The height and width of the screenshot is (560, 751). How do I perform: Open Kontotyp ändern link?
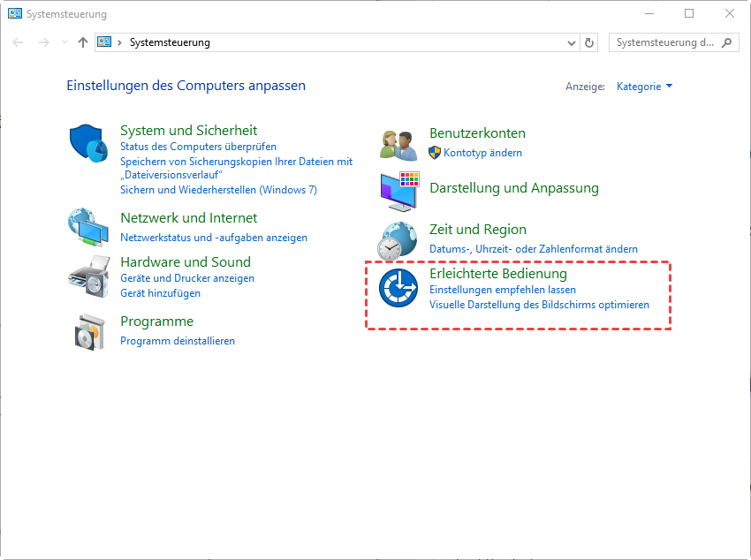click(x=482, y=153)
